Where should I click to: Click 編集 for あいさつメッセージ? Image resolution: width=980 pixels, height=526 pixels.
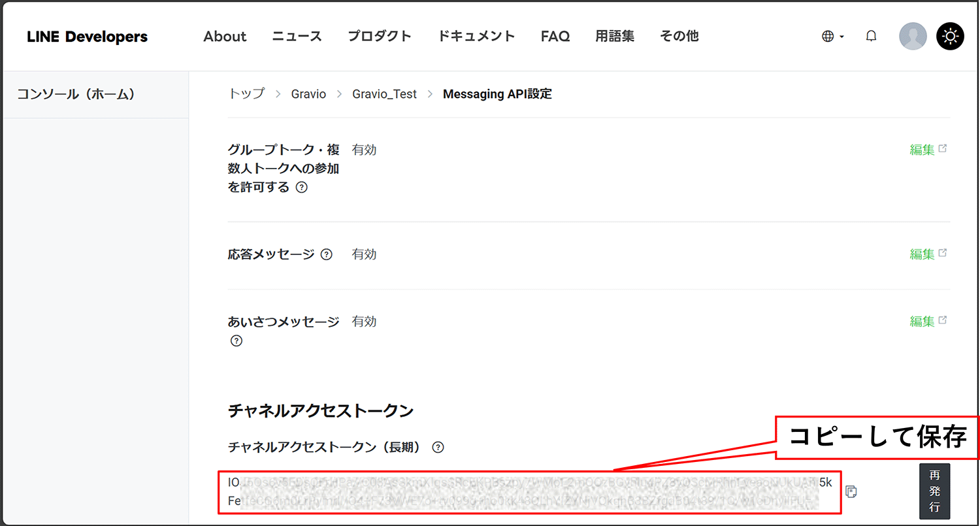tap(928, 321)
